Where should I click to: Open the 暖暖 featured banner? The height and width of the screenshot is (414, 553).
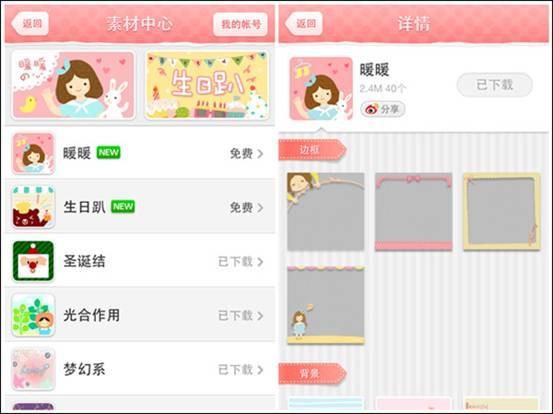73,85
